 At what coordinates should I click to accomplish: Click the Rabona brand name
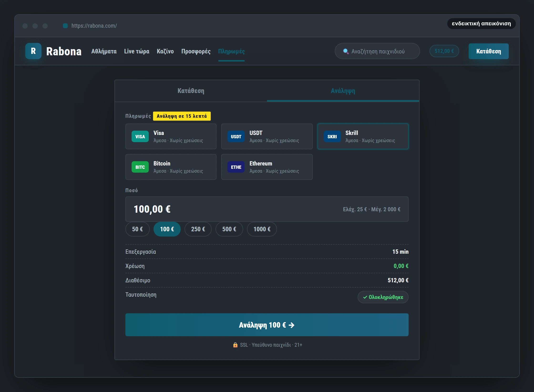[x=64, y=51]
